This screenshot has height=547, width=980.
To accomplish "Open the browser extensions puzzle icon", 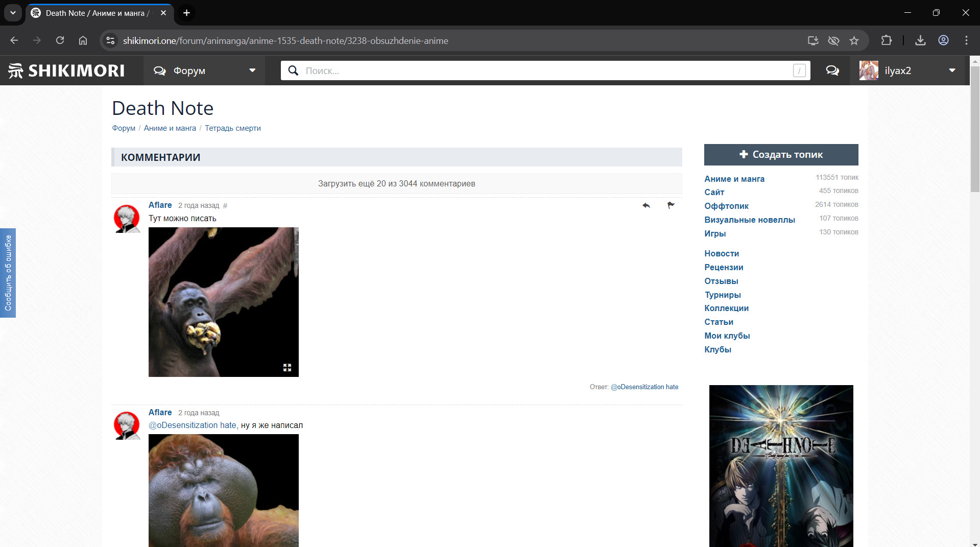I will (887, 41).
